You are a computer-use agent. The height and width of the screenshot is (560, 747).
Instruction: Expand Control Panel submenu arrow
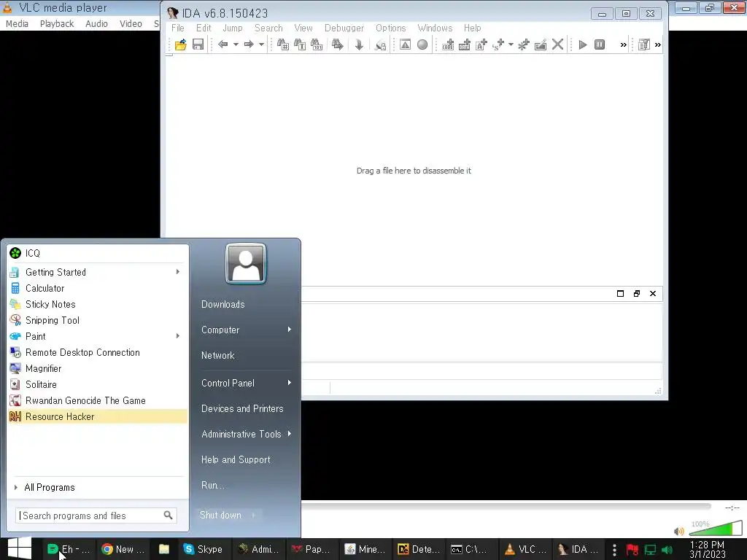pos(289,383)
